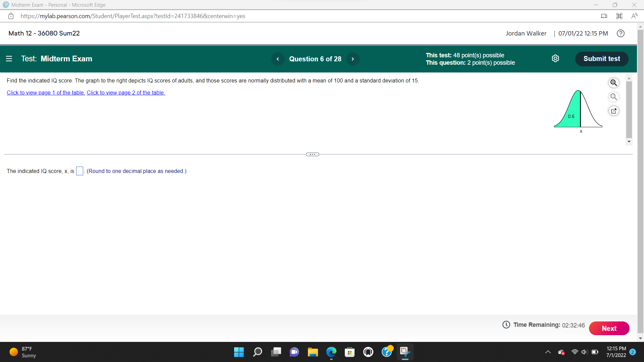Click the Submit test button
This screenshot has height=362, width=644.
pos(601,59)
